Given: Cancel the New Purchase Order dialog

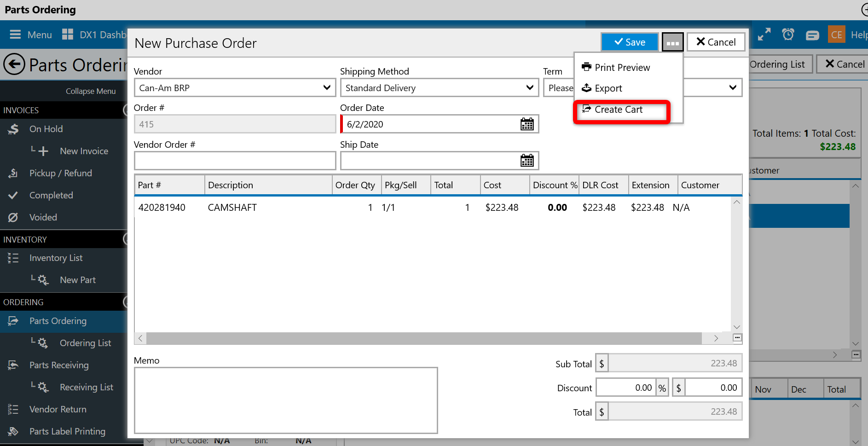Looking at the screenshot, I should click(716, 42).
